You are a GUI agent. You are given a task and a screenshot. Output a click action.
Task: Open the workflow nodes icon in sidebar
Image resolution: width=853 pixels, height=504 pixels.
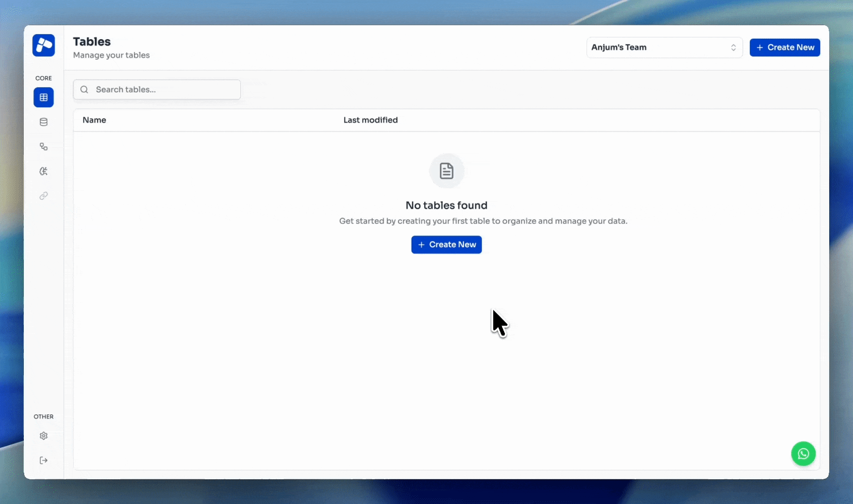pos(43,147)
